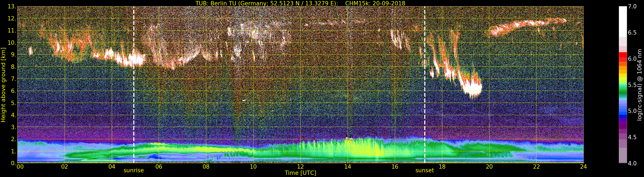Select the "08" time axis tick label
This screenshot has width=644, height=177.
[x=206, y=167]
